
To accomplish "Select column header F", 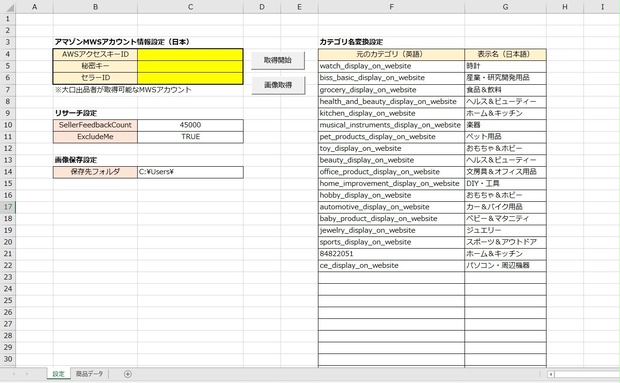I will click(x=391, y=7).
